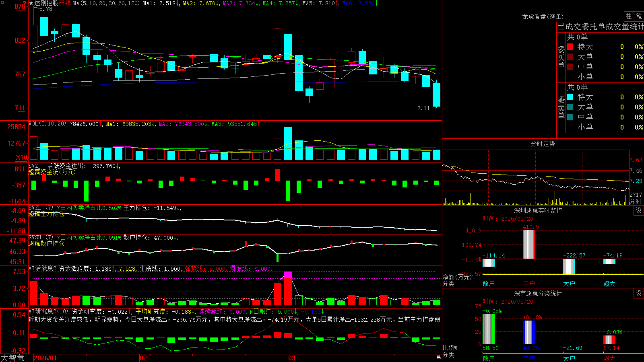Screen dimensions: 644x362
Task: Click the MA parameter text (5,10,20,30,60,120)
Action: click(107, 3)
